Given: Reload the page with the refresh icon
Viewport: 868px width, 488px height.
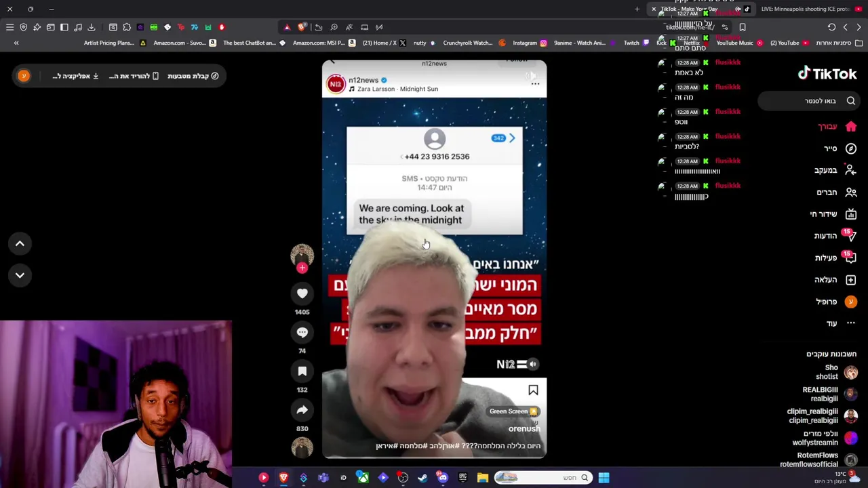Looking at the screenshot, I should [831, 27].
